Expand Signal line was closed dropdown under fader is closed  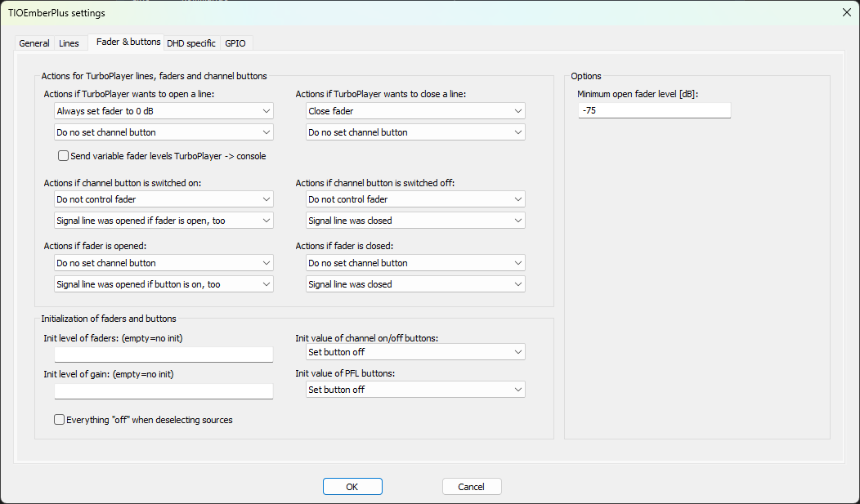pos(416,283)
